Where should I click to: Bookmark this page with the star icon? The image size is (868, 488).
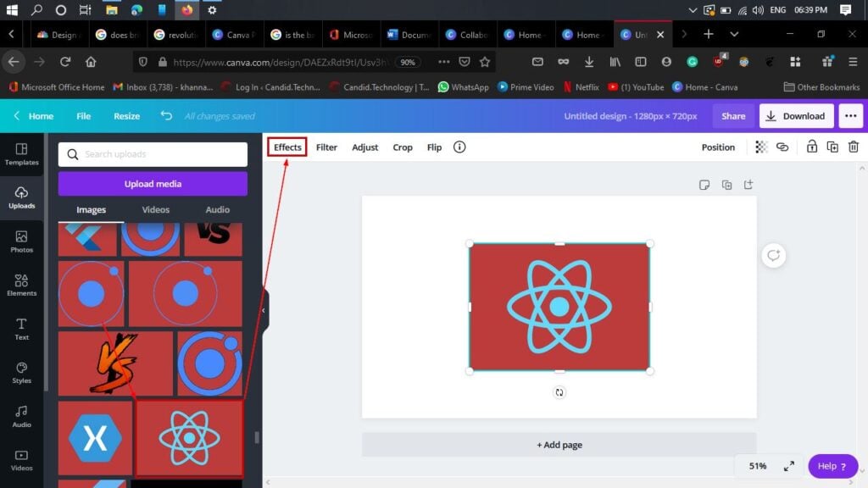[485, 62]
